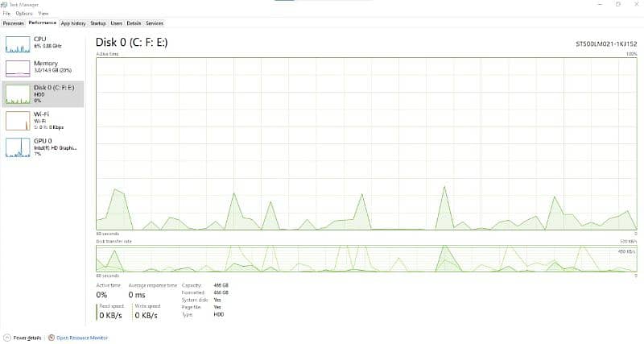This screenshot has width=644, height=344.
Task: Switch to the Details tab
Action: tap(134, 23)
